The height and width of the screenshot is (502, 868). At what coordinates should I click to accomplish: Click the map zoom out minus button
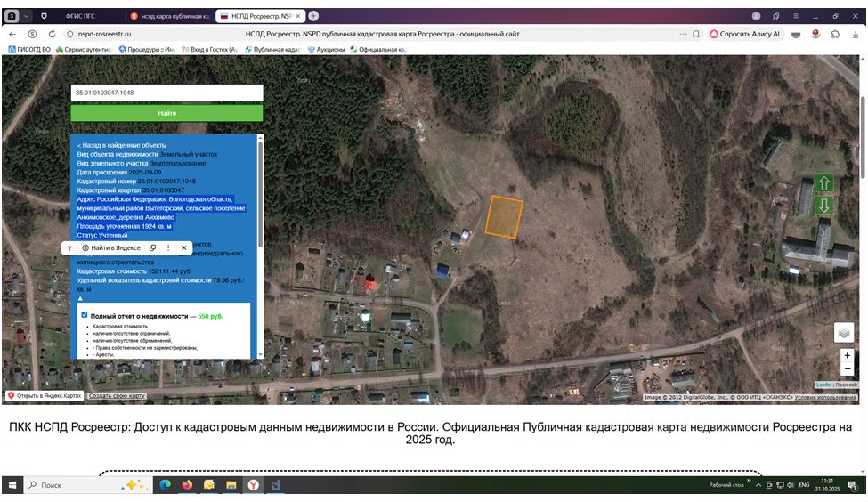(x=847, y=368)
